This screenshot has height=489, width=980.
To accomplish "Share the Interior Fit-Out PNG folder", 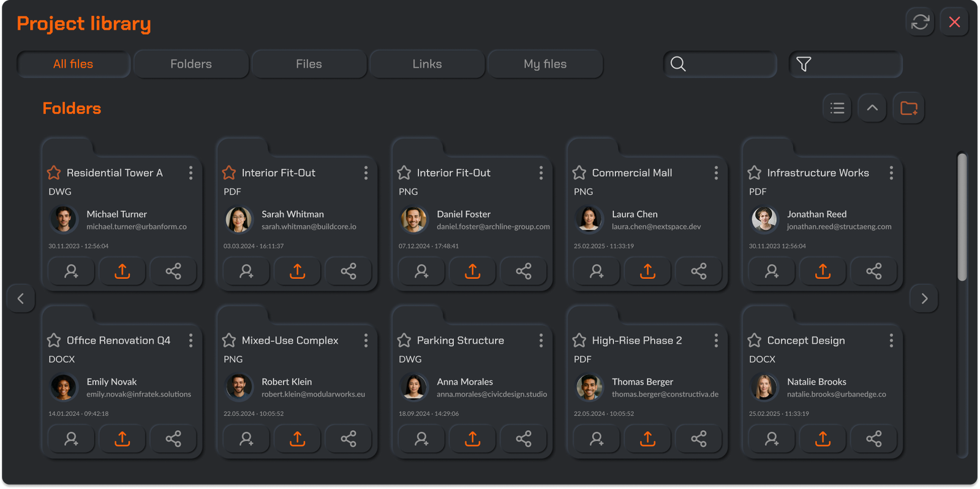I will (524, 271).
